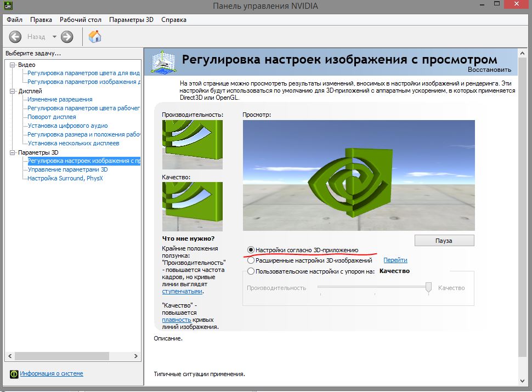Close the NVIDIA control panel window
Screen dimensions: 532x392
click(x=517, y=4)
